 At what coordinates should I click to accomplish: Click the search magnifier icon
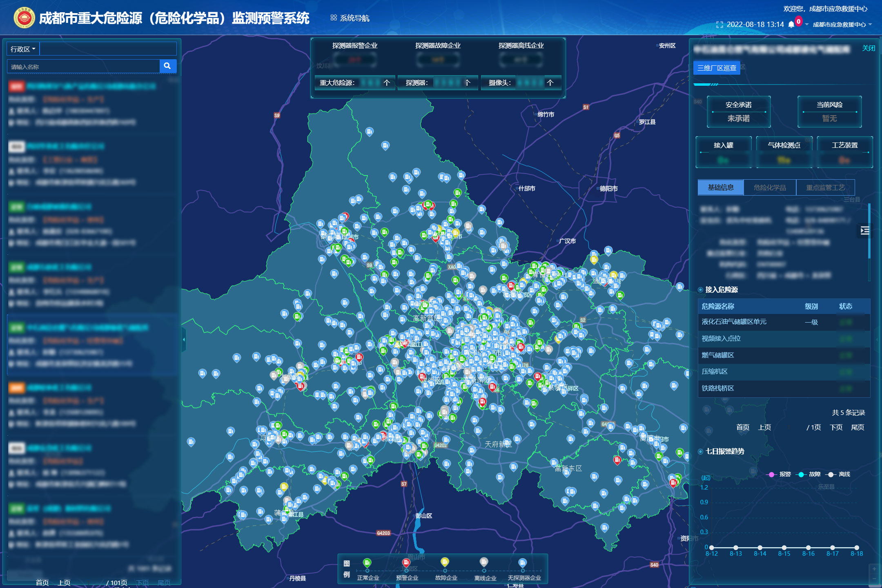coord(167,66)
